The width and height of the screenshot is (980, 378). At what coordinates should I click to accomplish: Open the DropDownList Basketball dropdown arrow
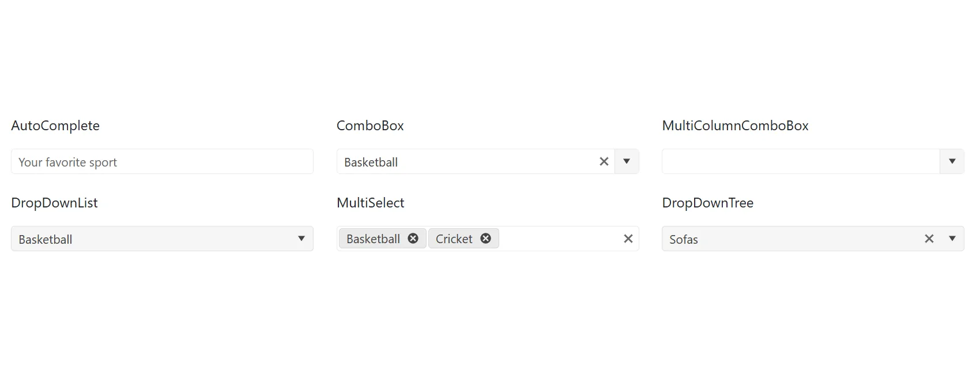tap(301, 239)
